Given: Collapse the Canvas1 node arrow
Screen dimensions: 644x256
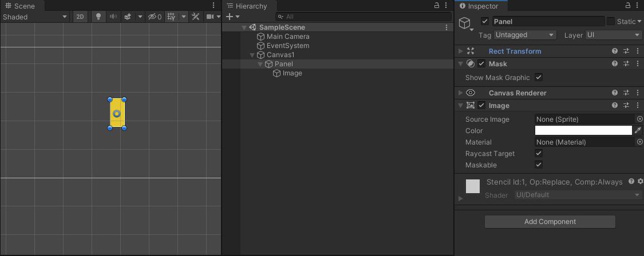Looking at the screenshot, I should (x=252, y=55).
